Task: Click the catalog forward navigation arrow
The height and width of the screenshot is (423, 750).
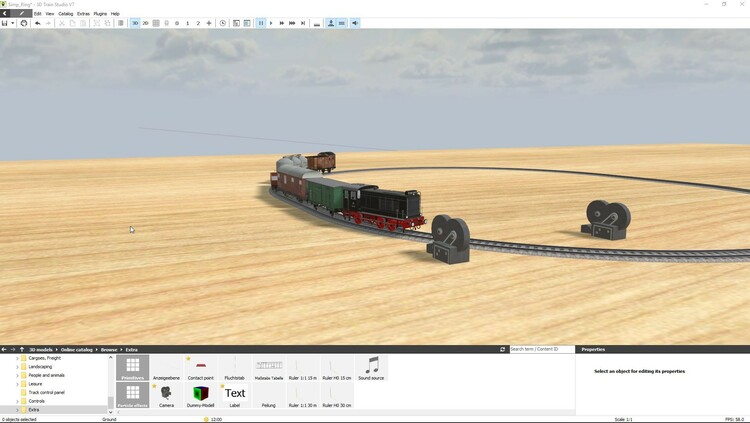Action: click(13, 349)
